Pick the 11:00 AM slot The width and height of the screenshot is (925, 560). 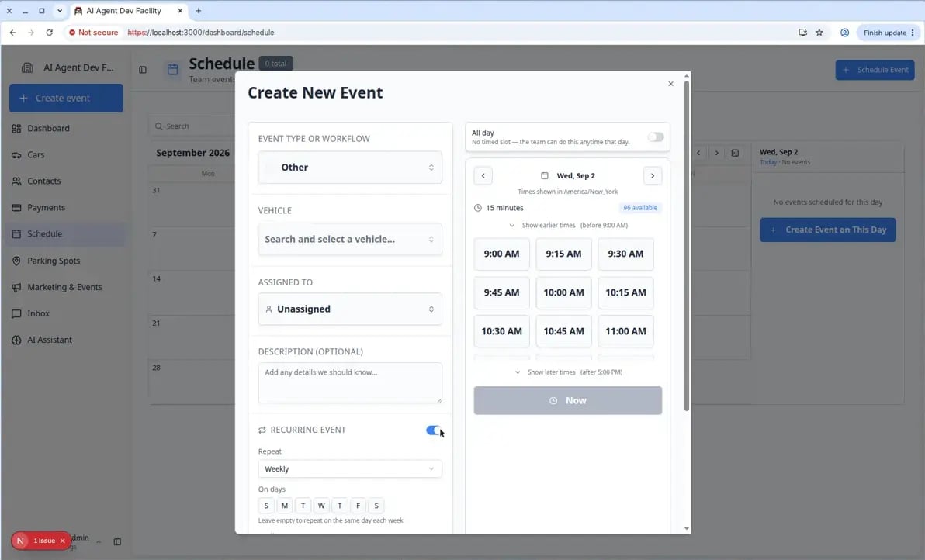coord(625,331)
